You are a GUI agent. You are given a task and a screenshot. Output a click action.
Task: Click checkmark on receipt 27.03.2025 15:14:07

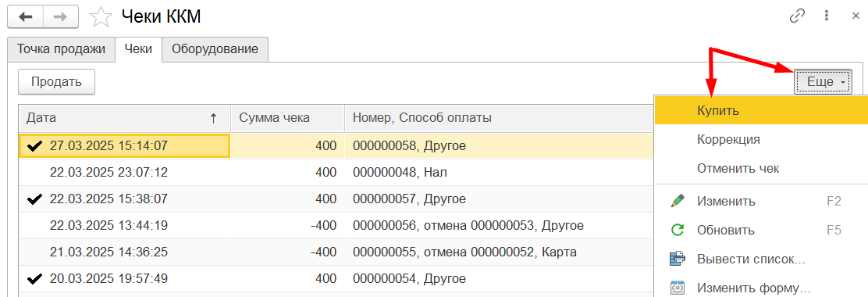pos(34,146)
